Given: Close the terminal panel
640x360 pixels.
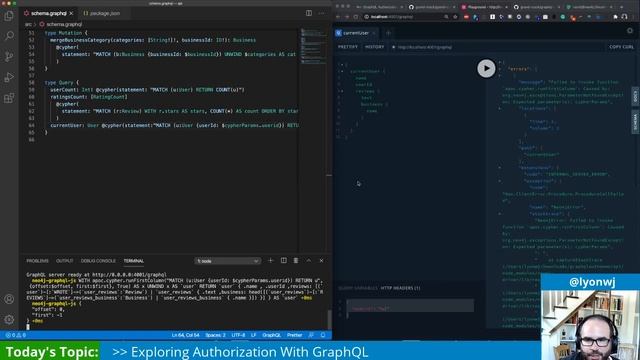Looking at the screenshot, I should 321,260.
